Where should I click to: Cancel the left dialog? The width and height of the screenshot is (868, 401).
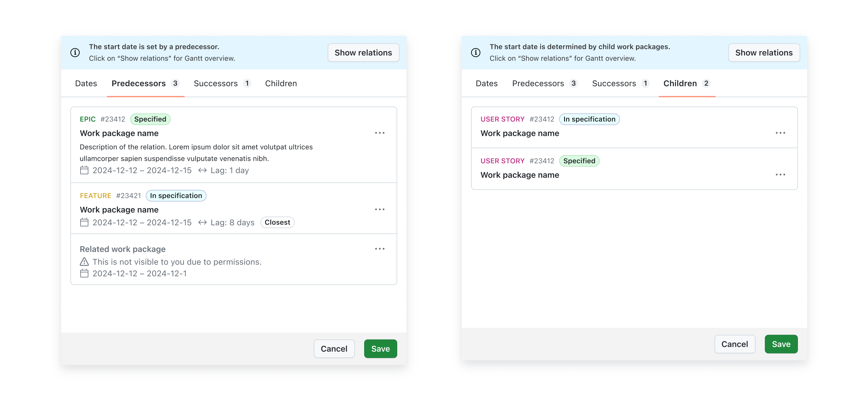(x=334, y=349)
